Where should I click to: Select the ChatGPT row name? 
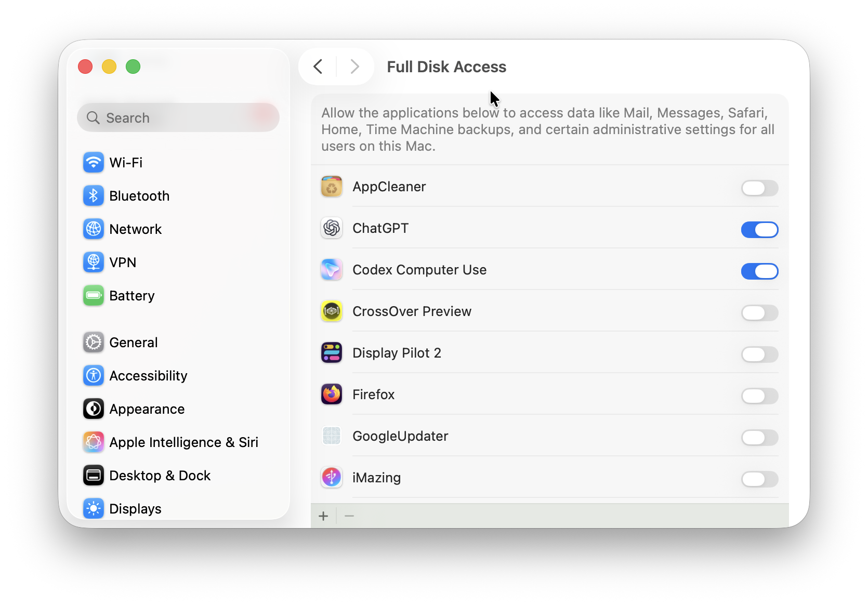[x=380, y=228]
